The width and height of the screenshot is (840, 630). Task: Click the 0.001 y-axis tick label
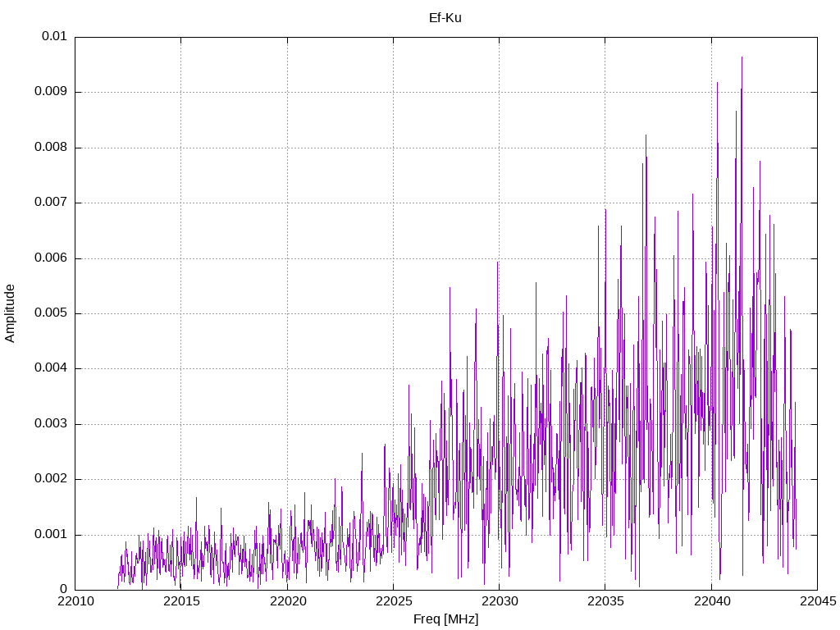pos(51,535)
